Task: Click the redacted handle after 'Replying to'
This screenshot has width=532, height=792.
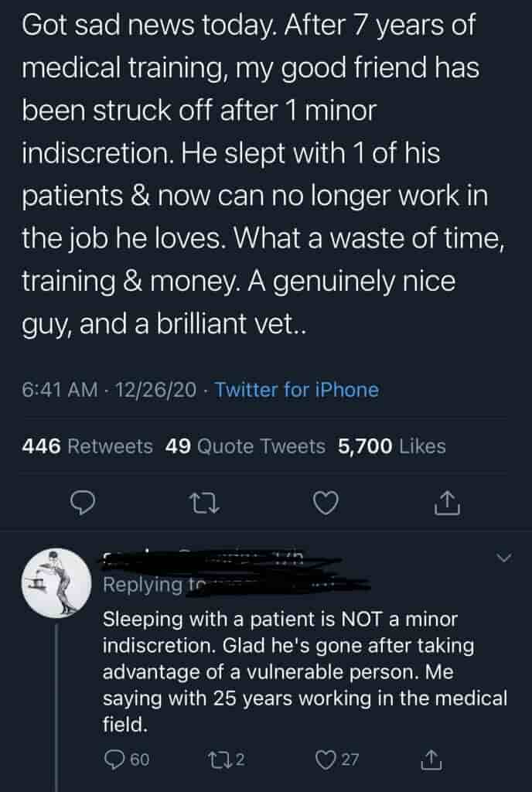Action: tap(271, 583)
